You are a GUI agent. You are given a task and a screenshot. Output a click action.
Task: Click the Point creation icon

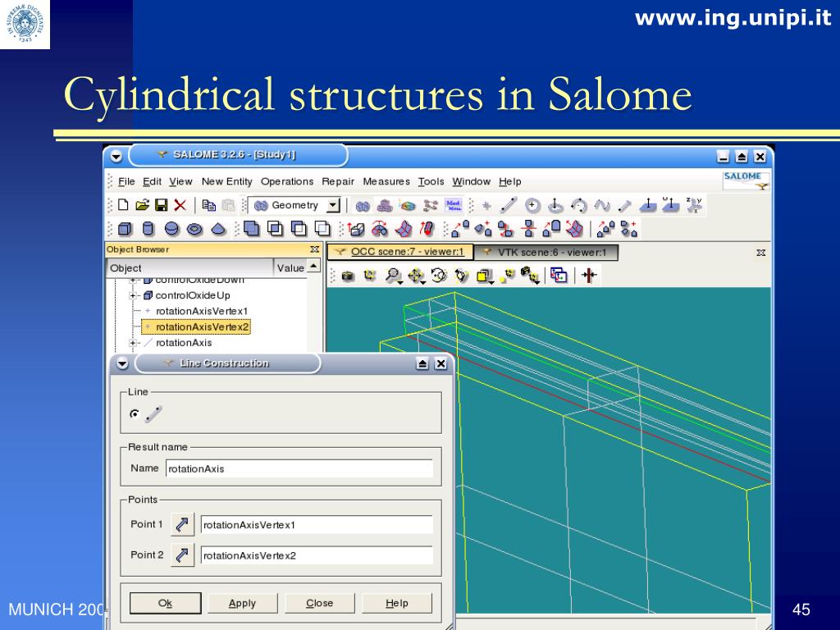(486, 205)
